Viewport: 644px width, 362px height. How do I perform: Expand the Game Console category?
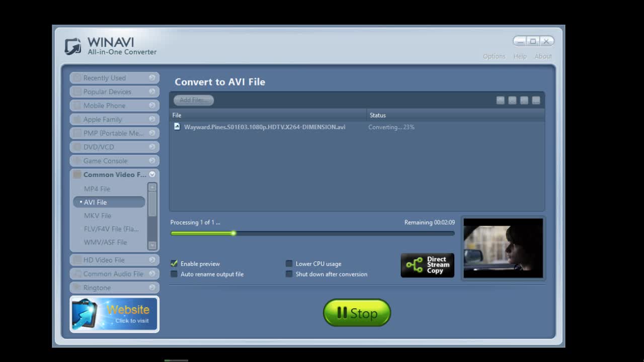pyautogui.click(x=114, y=161)
